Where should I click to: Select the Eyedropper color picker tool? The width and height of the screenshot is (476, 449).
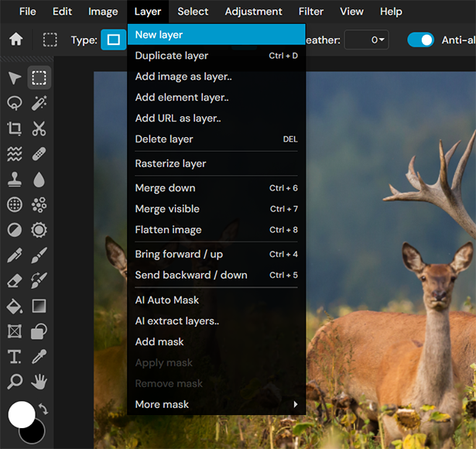39,357
